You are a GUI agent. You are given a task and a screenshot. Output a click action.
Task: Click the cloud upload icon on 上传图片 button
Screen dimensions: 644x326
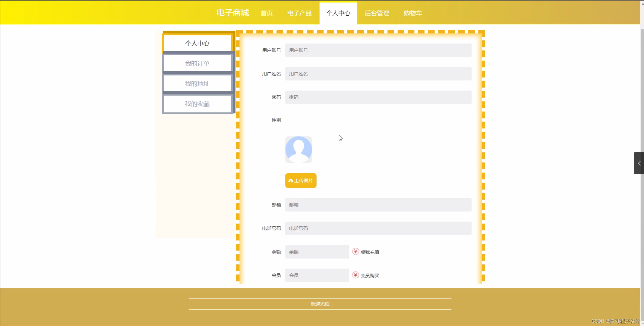[x=291, y=181]
